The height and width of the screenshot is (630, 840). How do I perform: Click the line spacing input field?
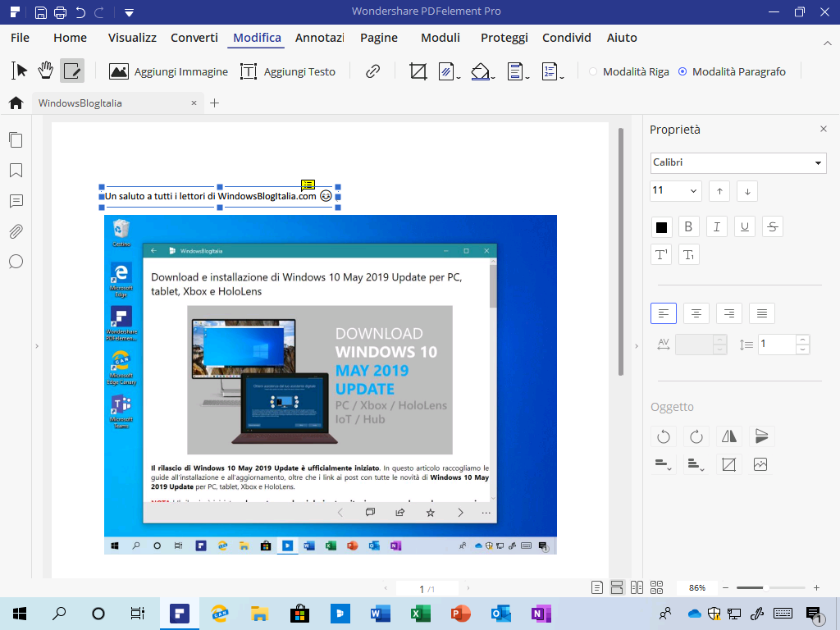(778, 345)
